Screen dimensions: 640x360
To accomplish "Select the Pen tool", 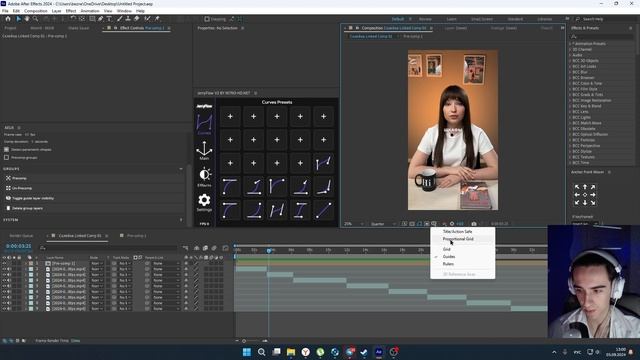I will click(x=100, y=19).
